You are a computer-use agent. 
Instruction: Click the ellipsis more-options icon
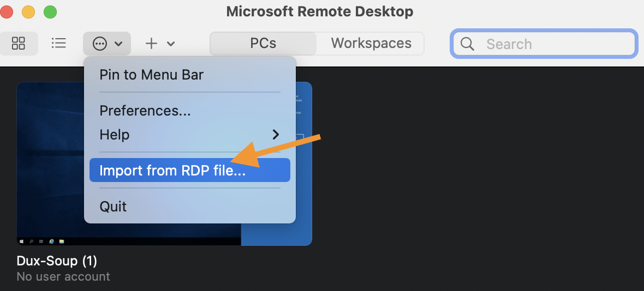(x=100, y=44)
